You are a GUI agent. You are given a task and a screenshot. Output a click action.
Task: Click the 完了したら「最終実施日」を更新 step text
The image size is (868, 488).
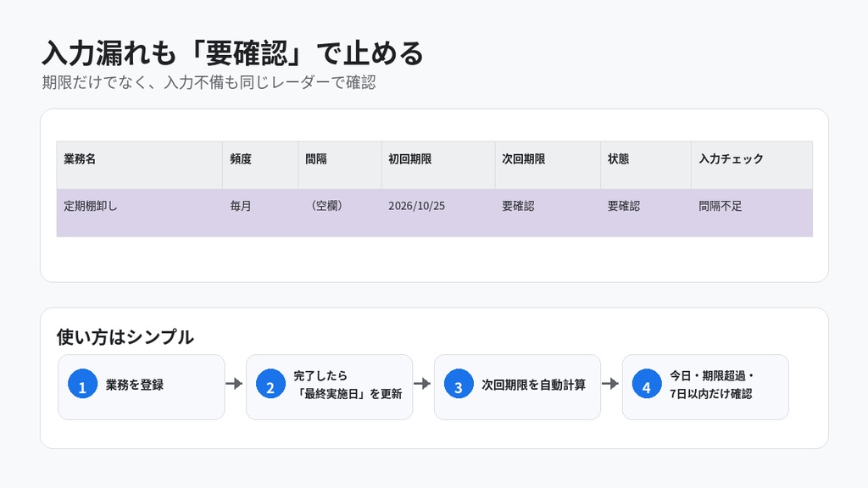348,385
